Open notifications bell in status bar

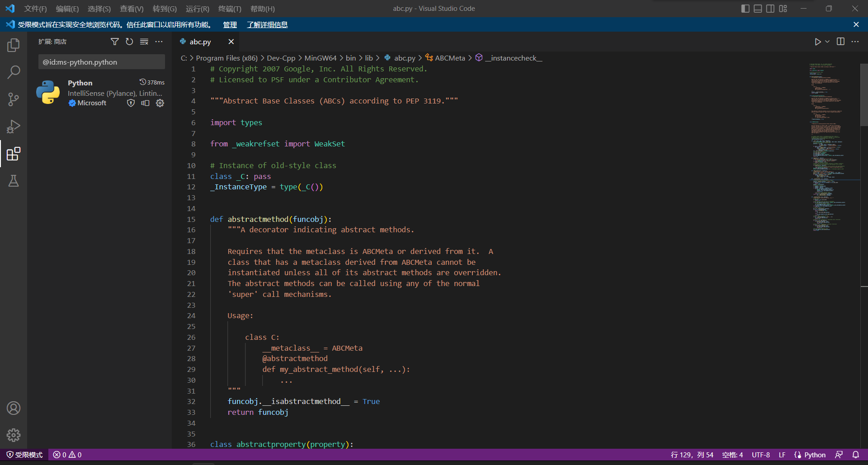[856, 455]
